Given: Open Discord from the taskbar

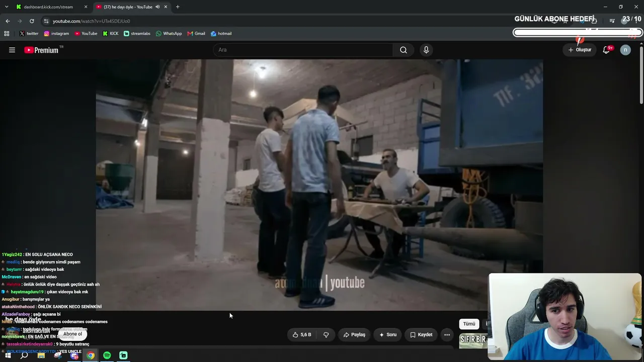Looking at the screenshot, I should point(74,355).
